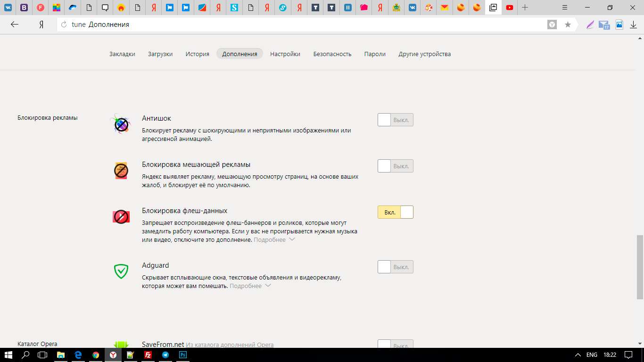Switch to the YouTube tab
The image size is (644, 362).
(509, 8)
